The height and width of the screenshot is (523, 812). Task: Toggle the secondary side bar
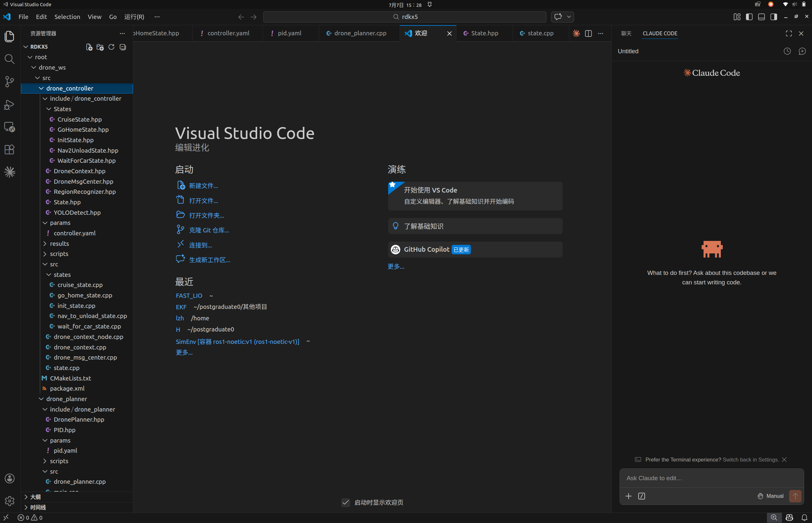click(x=774, y=17)
